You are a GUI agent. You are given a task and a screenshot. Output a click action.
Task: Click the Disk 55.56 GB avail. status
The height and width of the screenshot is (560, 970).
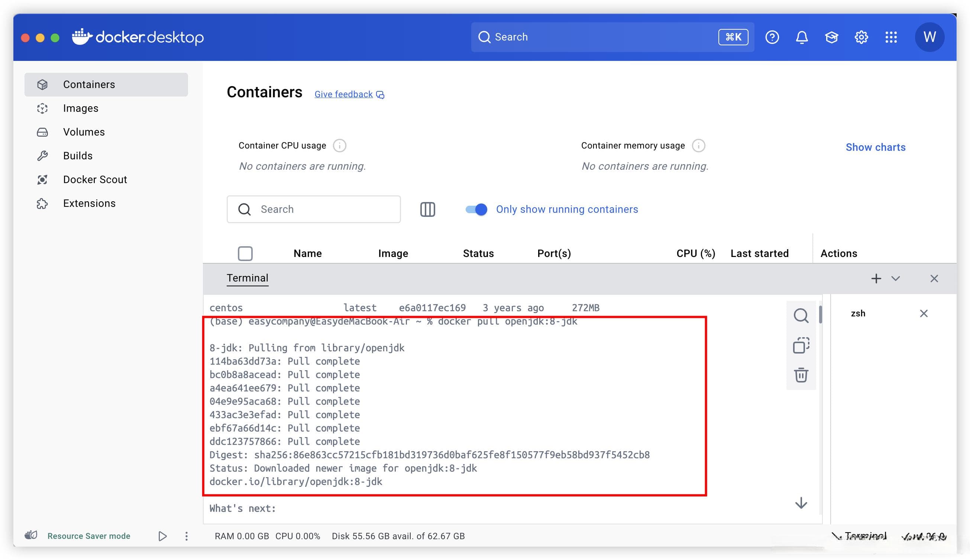(x=398, y=536)
